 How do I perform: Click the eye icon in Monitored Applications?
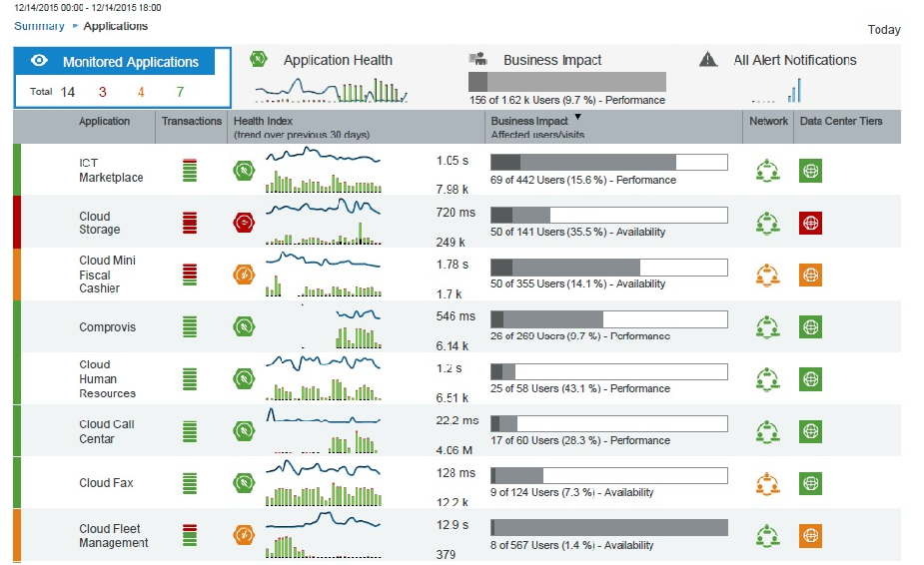[x=40, y=62]
